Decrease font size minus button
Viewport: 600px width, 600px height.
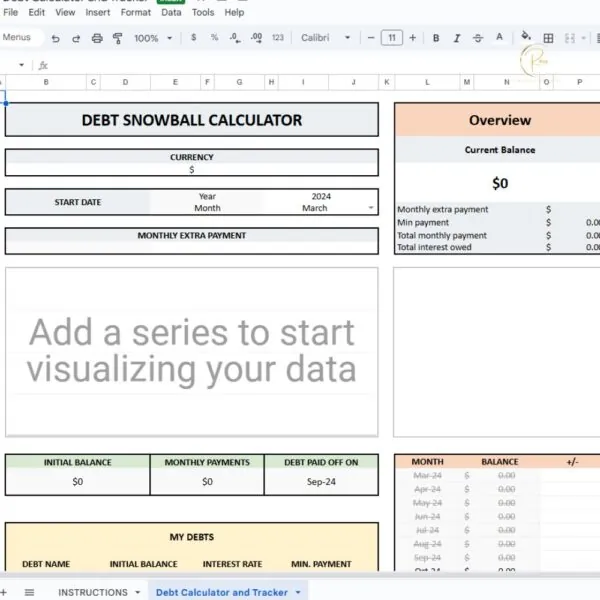(x=370, y=38)
